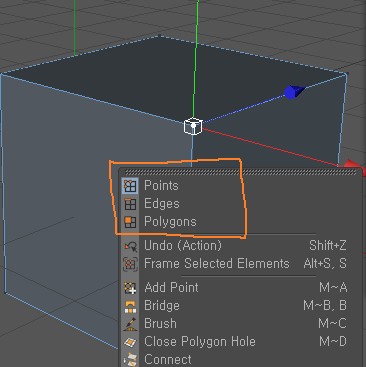Image resolution: width=366 pixels, height=367 pixels.
Task: Choose Edges from the context menu
Action: [162, 204]
